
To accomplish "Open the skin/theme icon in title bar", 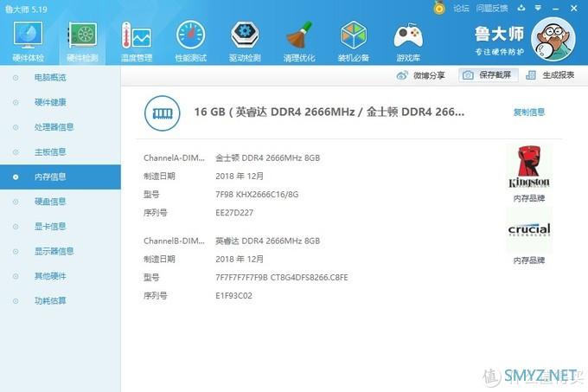I will [x=521, y=8].
